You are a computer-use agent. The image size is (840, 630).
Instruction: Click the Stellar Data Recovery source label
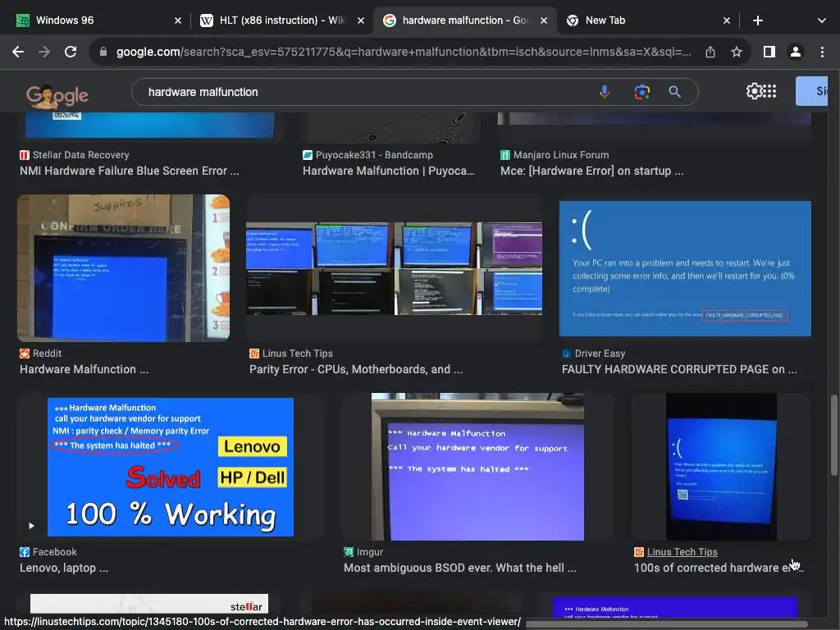click(81, 155)
